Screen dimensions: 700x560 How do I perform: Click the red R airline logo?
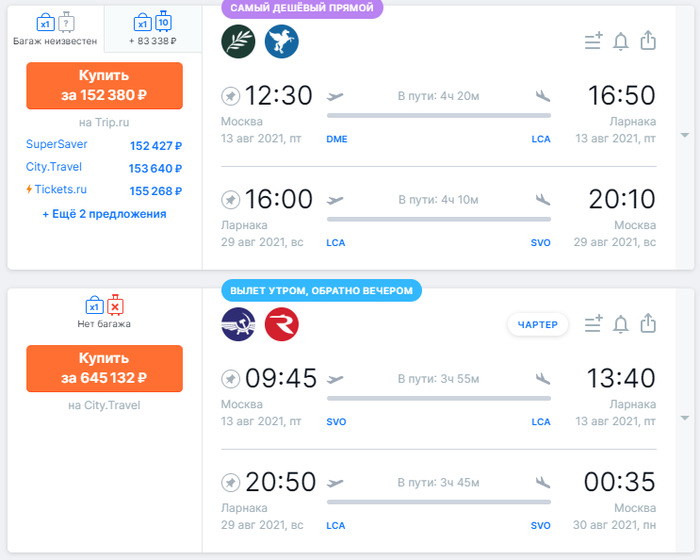(282, 324)
